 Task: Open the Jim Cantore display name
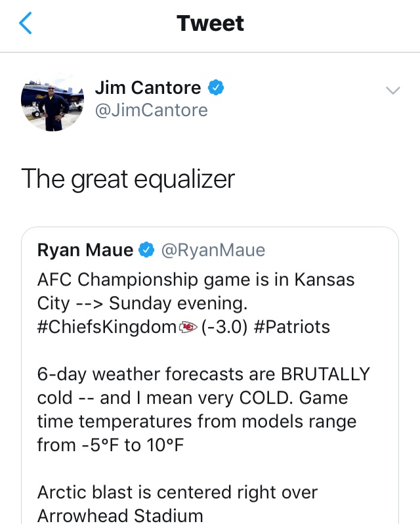(149, 87)
